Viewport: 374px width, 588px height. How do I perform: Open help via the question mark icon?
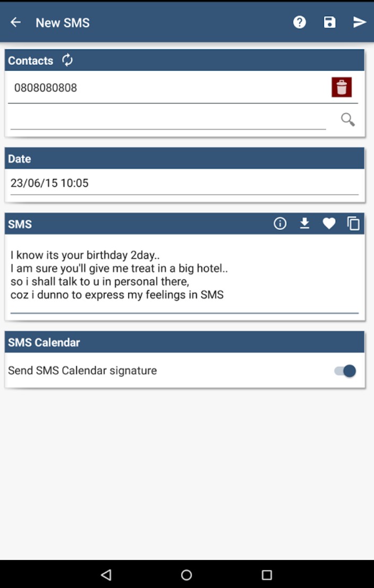coord(300,22)
